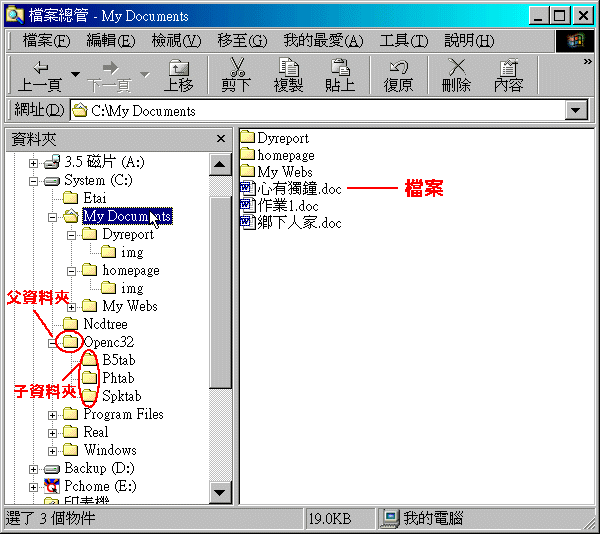This screenshot has width=600, height=534.
Task: Select the Ncdtree folder in tree
Action: coord(95,324)
